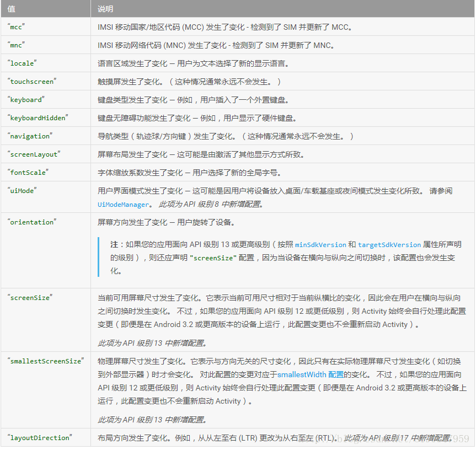Click the "keyboardHidden" value cell
Screen dimensions: 476x450
38,118
